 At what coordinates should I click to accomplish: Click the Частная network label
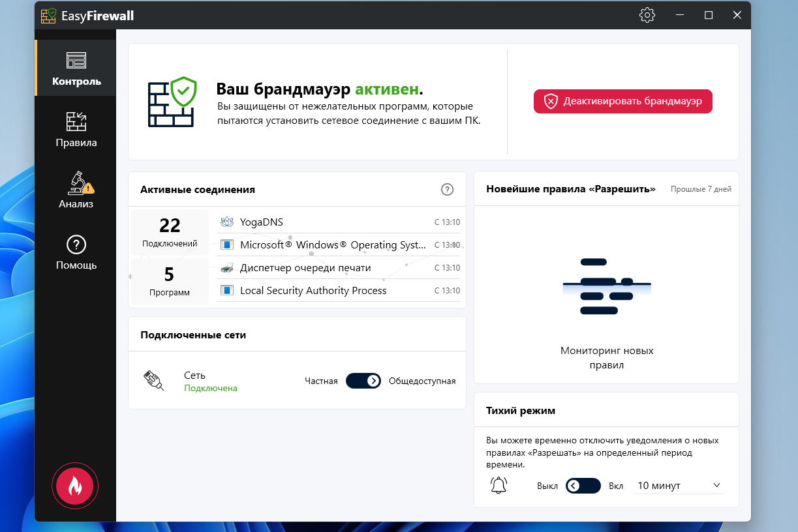[321, 381]
